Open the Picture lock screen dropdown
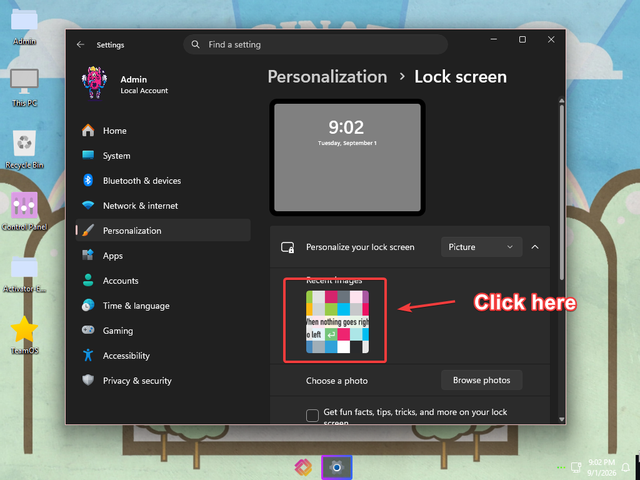Image resolution: width=640 pixels, height=480 pixels. point(481,247)
